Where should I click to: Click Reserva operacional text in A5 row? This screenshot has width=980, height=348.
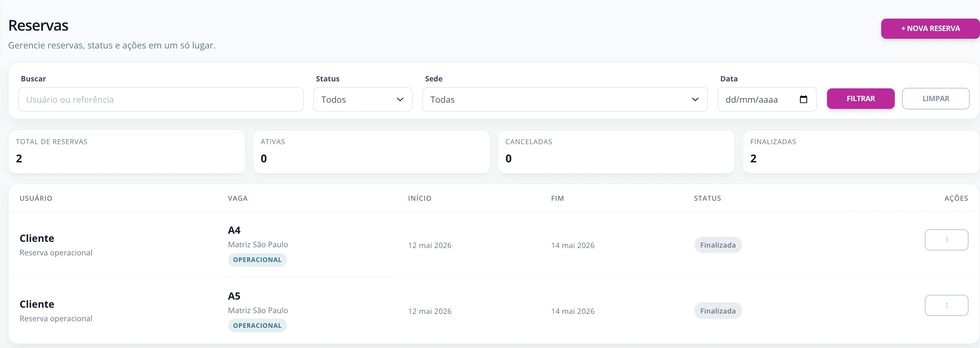click(x=56, y=319)
